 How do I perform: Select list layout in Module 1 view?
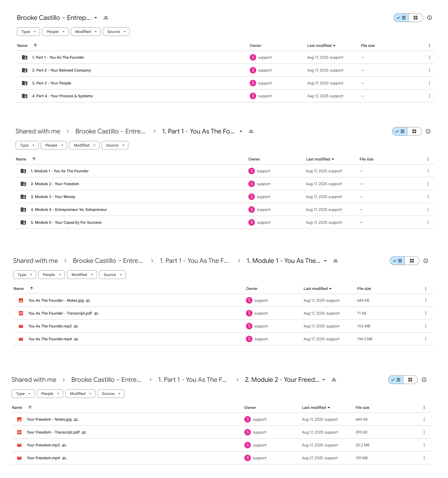pyautogui.click(x=397, y=261)
